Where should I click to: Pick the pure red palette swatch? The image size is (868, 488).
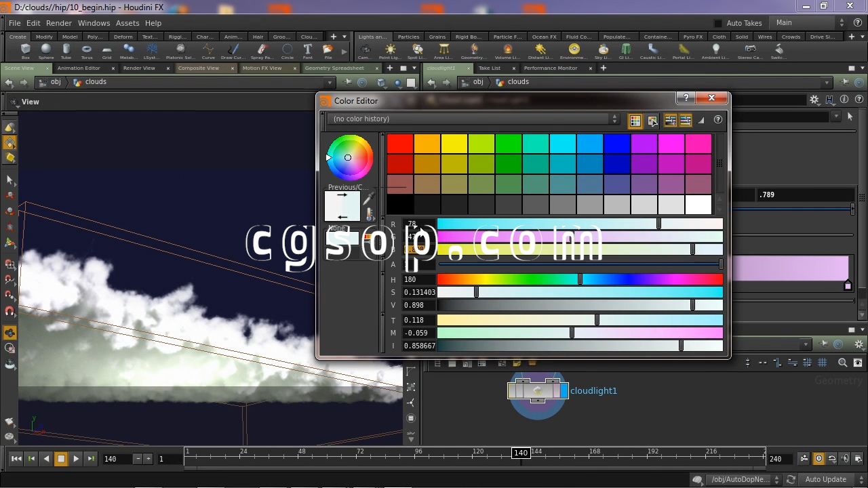400,144
